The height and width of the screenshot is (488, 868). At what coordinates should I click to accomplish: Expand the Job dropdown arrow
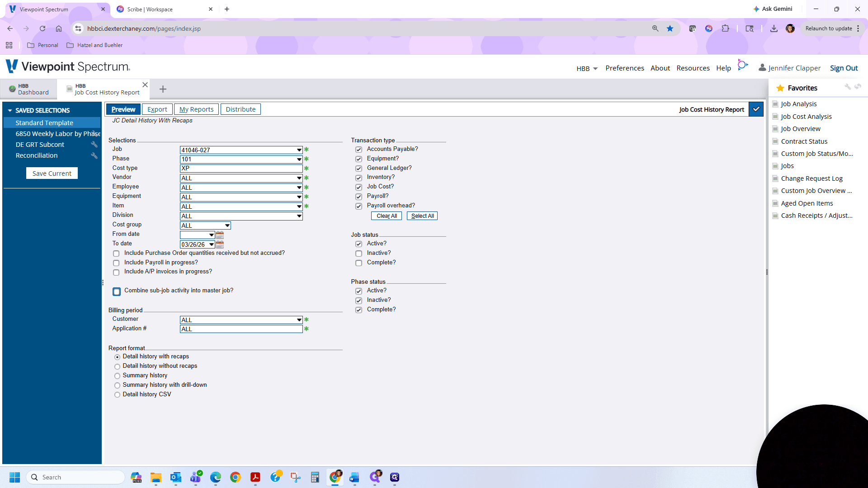click(x=299, y=150)
